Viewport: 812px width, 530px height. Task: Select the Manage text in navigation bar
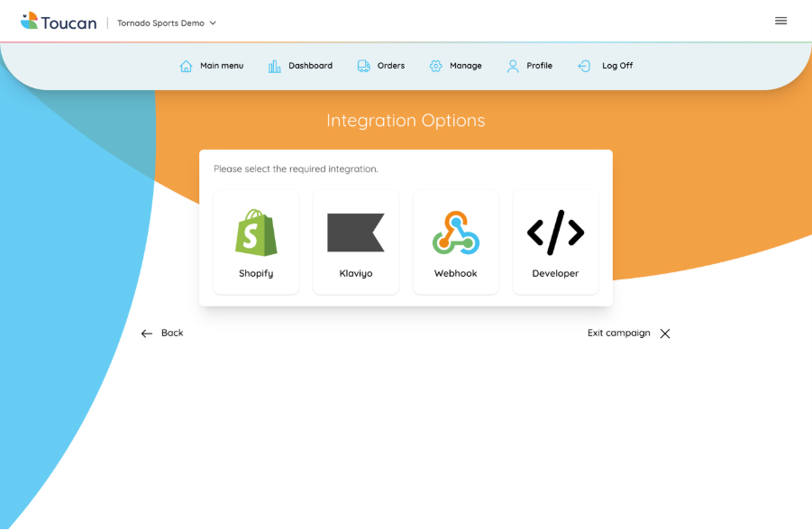465,66
